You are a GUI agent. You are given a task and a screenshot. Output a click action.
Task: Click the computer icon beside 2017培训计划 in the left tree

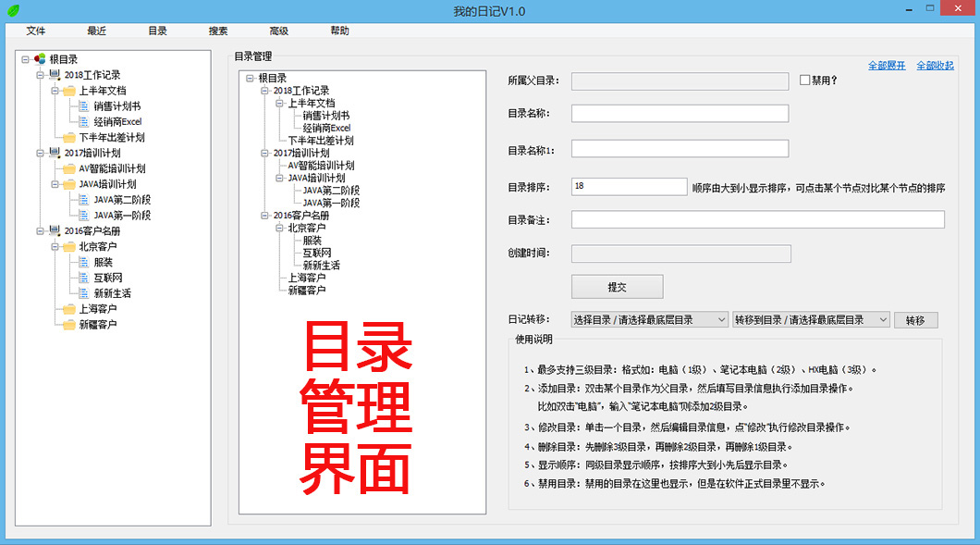click(x=55, y=153)
